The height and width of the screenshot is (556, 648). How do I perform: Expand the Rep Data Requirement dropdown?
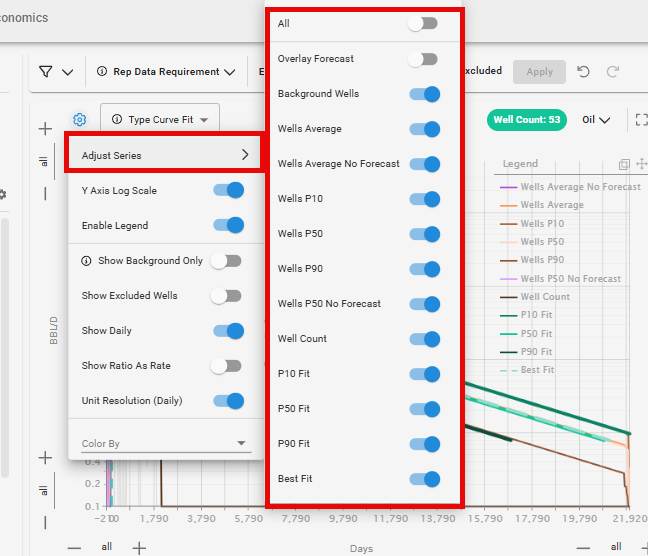[166, 72]
